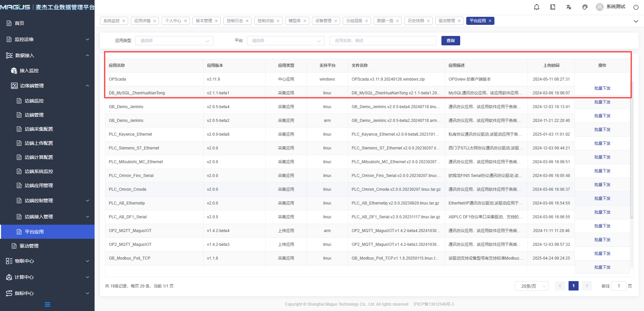Collapse sidebar using bottom menu icon
644x311 pixels.
(47, 304)
